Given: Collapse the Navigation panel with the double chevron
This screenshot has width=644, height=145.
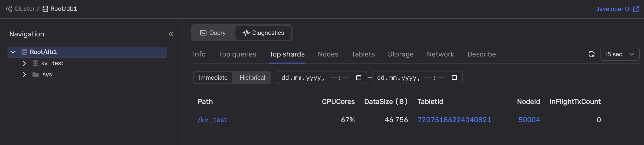Looking at the screenshot, I should click(x=171, y=34).
